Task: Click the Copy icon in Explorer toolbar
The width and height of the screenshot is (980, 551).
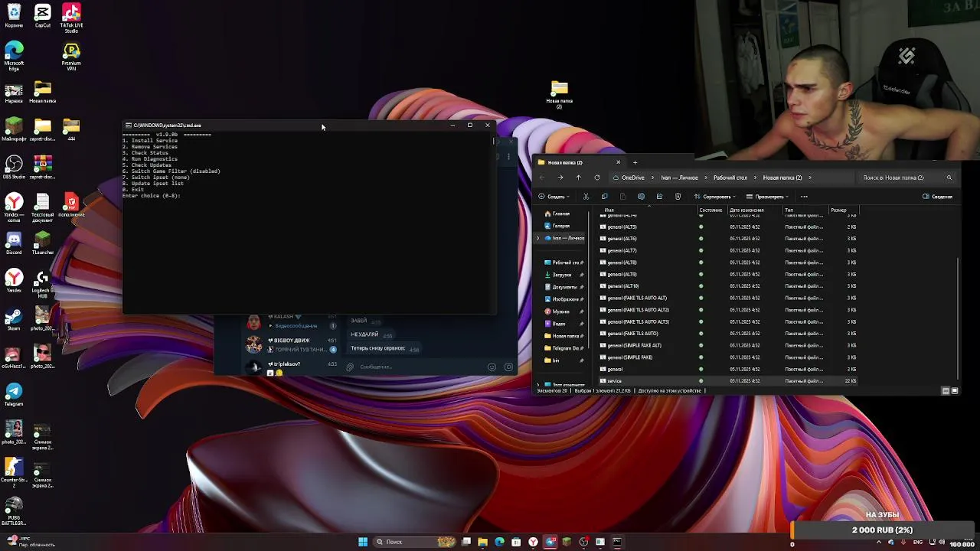Action: click(x=604, y=197)
